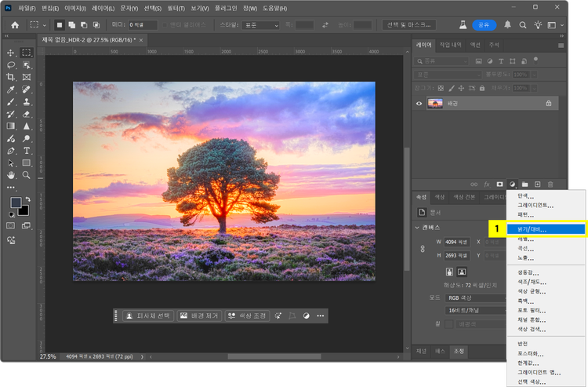This screenshot has width=588, height=387.
Task: Collapse the 캔버스 section
Action: tap(418, 228)
